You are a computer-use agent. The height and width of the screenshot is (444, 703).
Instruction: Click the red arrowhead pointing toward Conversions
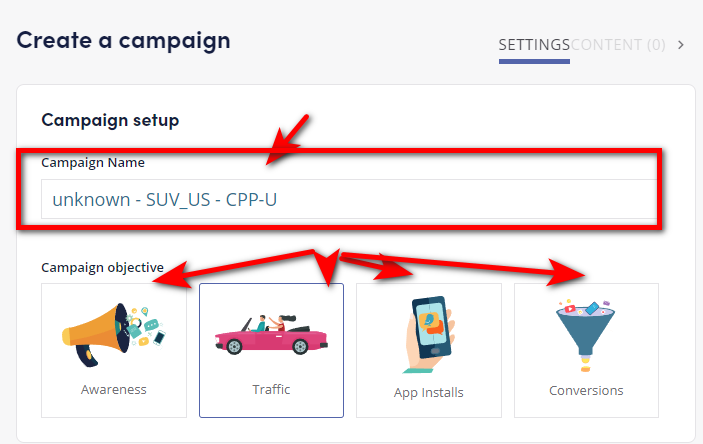pyautogui.click(x=566, y=273)
